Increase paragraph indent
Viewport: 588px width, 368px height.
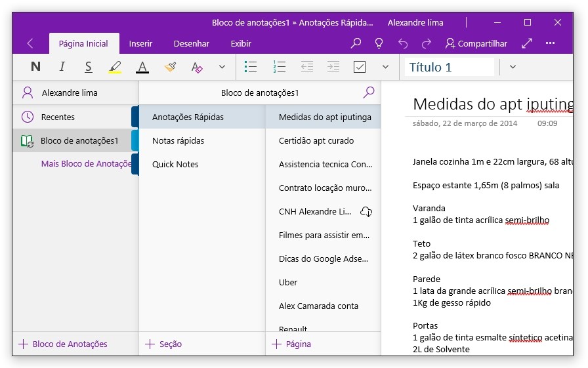tap(333, 67)
